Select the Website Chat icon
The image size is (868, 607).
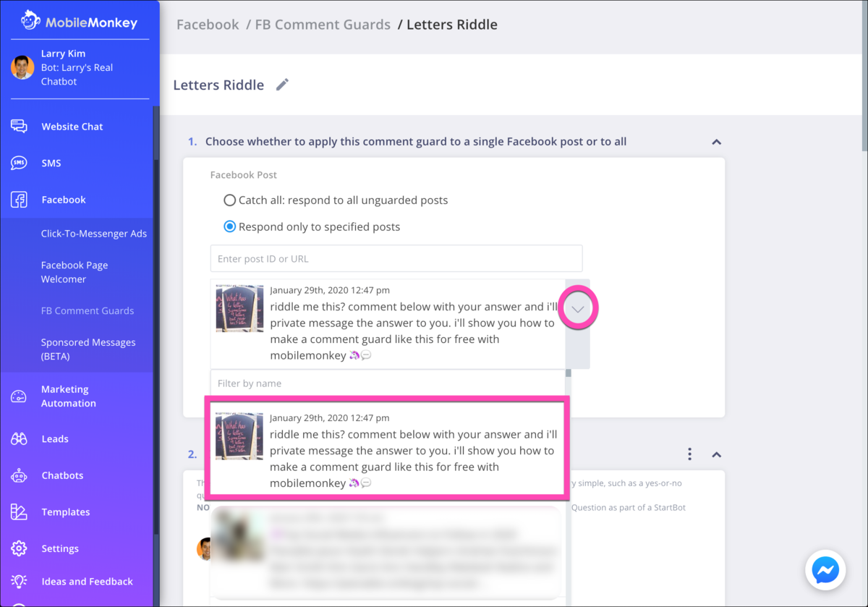(x=18, y=126)
